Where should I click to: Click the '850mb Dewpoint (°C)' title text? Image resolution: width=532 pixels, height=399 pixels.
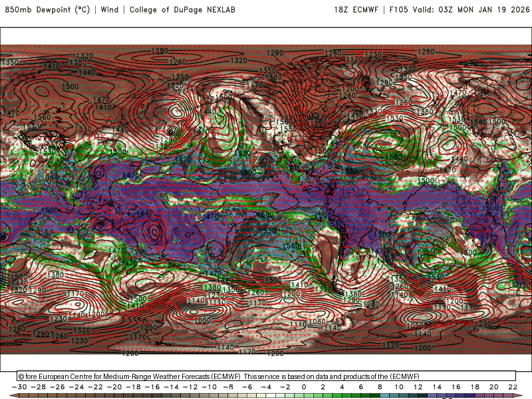47,9
